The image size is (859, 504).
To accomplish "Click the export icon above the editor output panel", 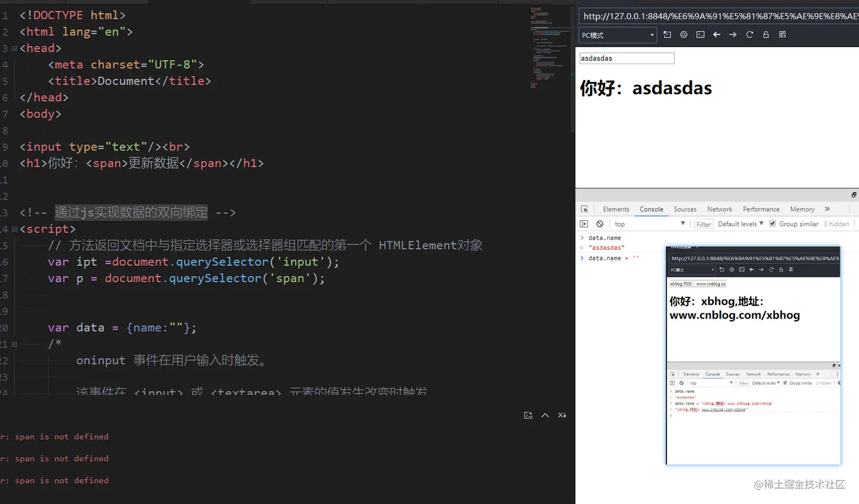I will (x=528, y=415).
